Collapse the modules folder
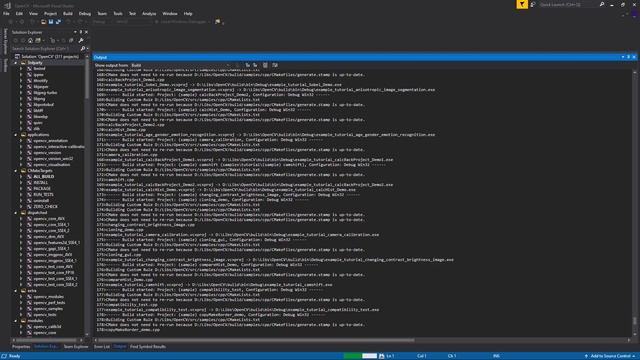This screenshot has width=640, height=360. point(16,321)
